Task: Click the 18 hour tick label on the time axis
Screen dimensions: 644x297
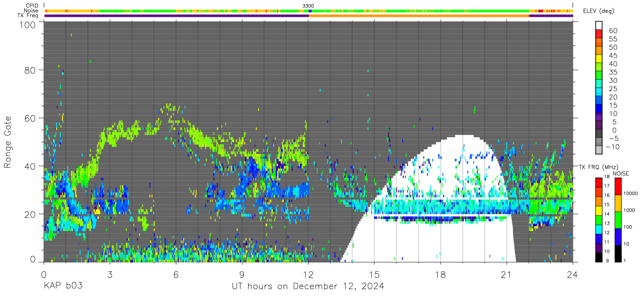Action: pos(441,274)
